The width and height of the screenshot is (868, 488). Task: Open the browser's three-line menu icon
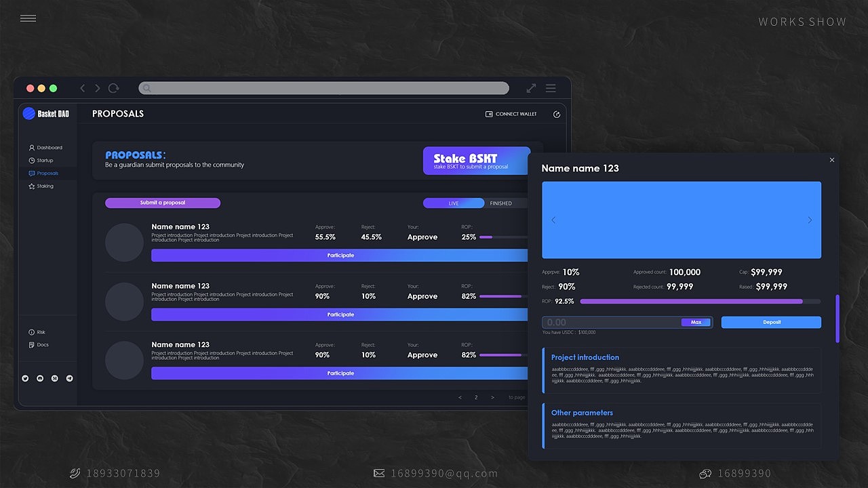(551, 88)
